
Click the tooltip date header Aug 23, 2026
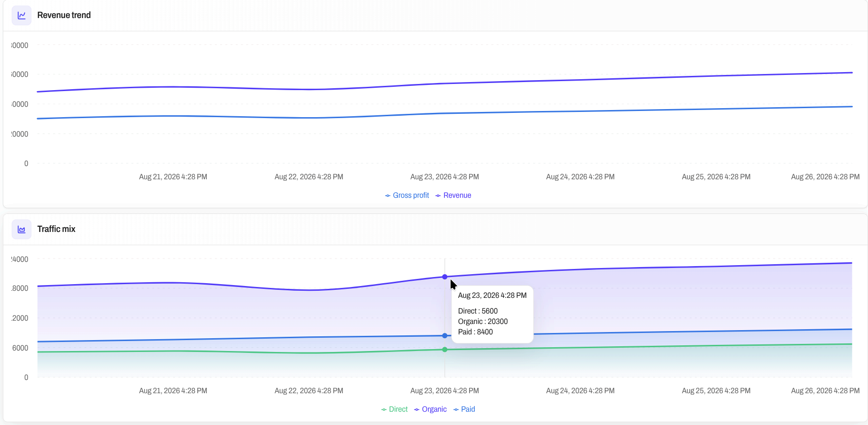point(492,296)
